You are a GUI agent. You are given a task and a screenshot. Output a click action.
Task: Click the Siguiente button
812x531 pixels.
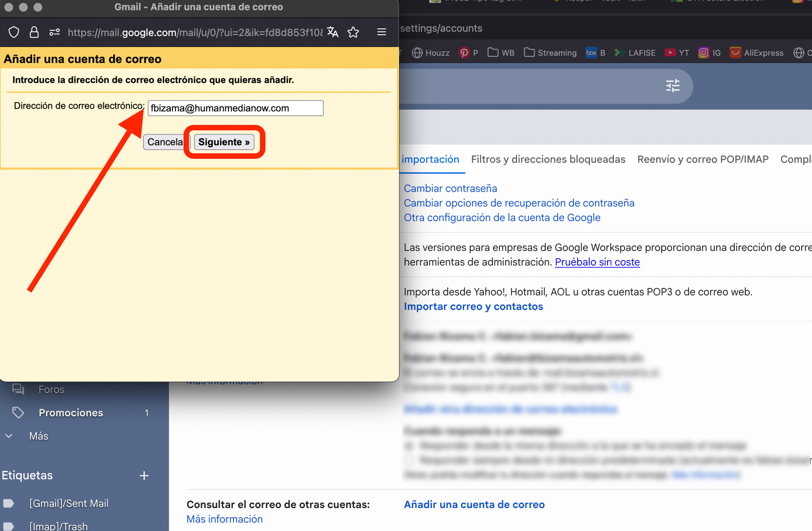coord(224,142)
